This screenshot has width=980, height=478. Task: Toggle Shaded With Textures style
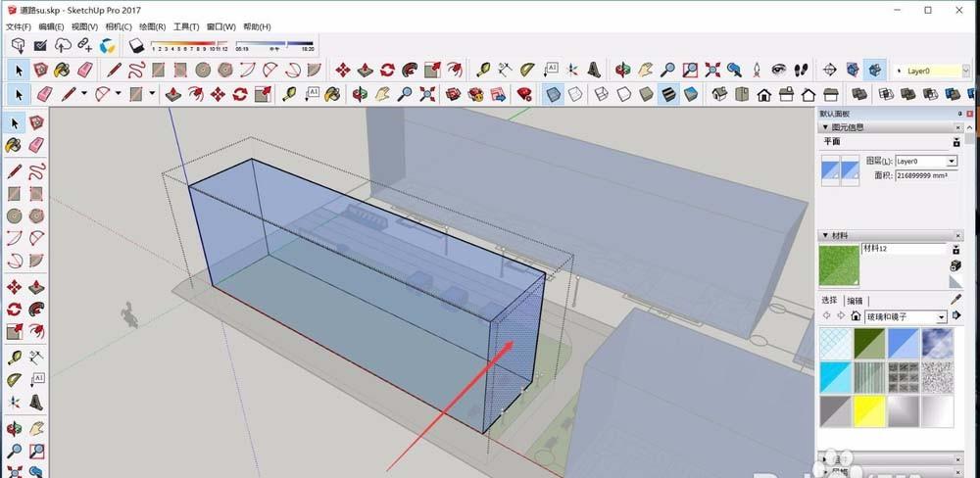[x=668, y=94]
